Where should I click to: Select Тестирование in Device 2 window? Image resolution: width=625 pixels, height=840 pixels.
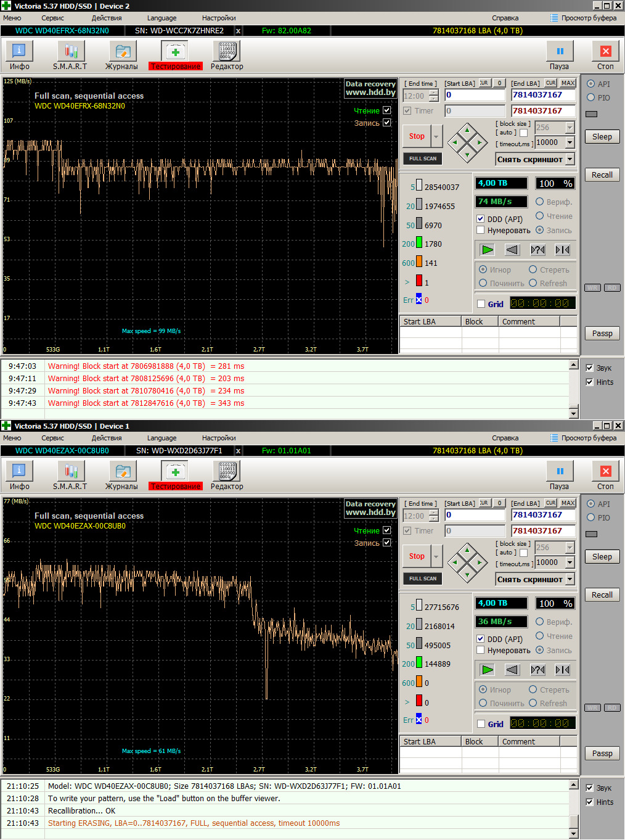pyautogui.click(x=175, y=56)
